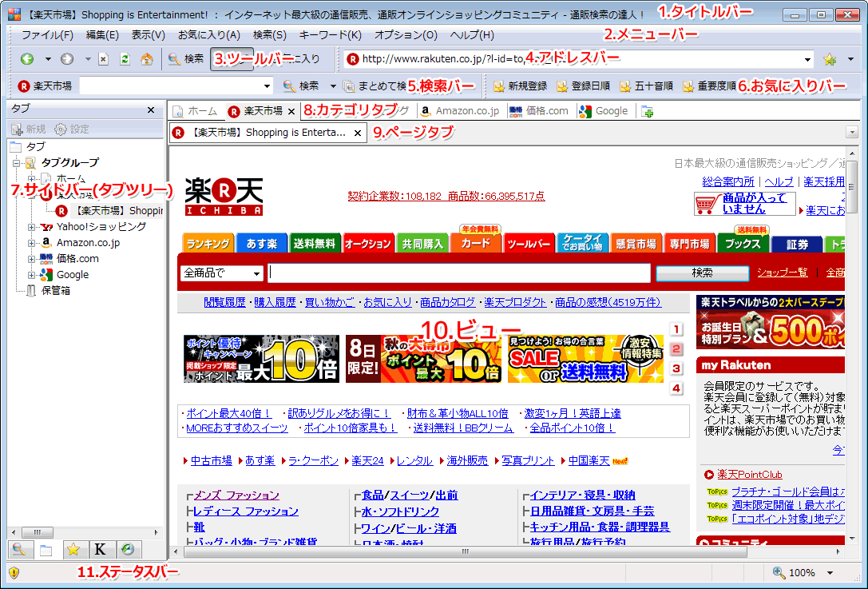Add this page with the star icon

coord(829,59)
